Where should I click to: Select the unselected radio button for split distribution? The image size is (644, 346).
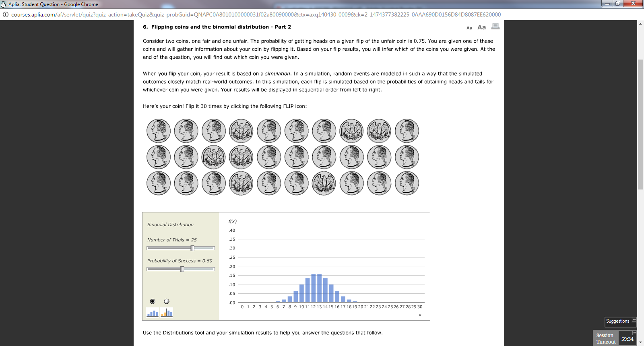click(x=167, y=301)
